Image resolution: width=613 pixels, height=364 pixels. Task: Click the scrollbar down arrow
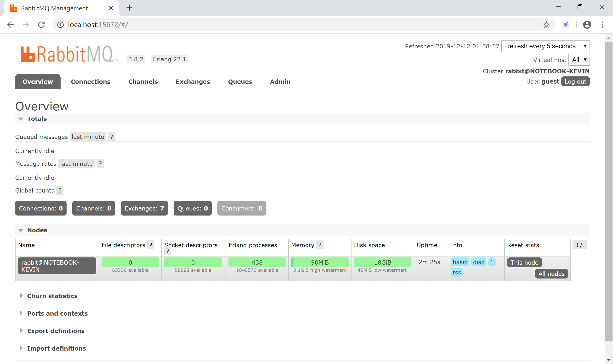[x=609, y=360]
